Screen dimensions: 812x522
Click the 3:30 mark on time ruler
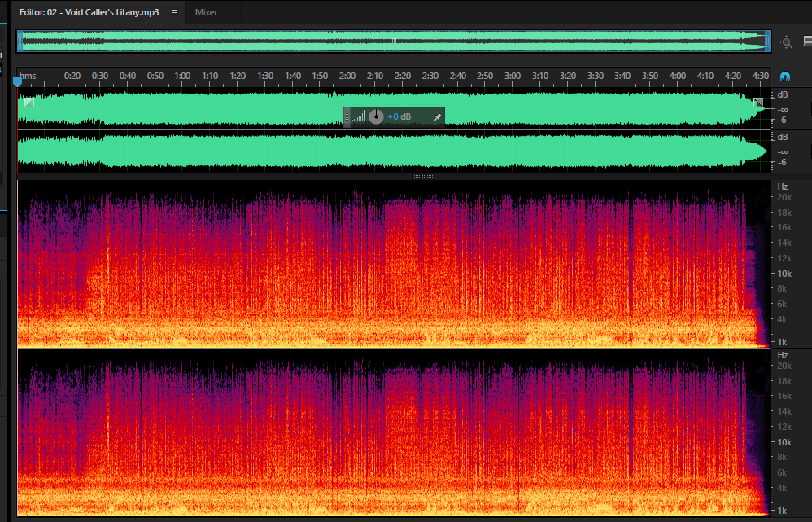[x=596, y=76]
